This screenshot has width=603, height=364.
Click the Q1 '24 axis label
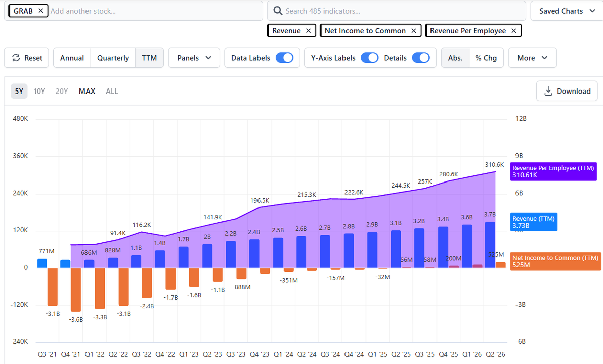(283, 354)
